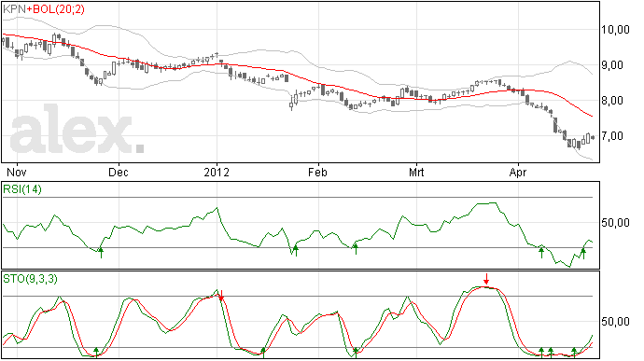Click the stochastic buy arrow in late November
The image size is (644, 361).
(96, 353)
